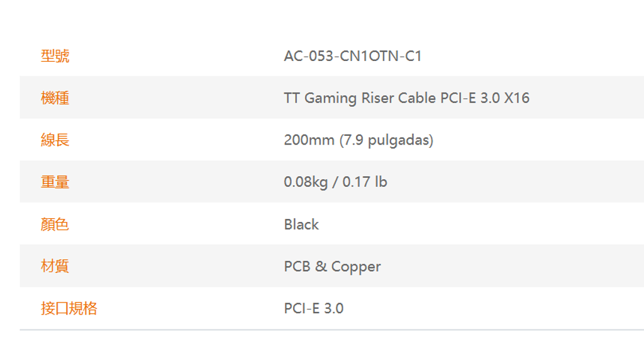644x361 pixels.
Task: Click X16 in the product name
Action: [x=517, y=98]
